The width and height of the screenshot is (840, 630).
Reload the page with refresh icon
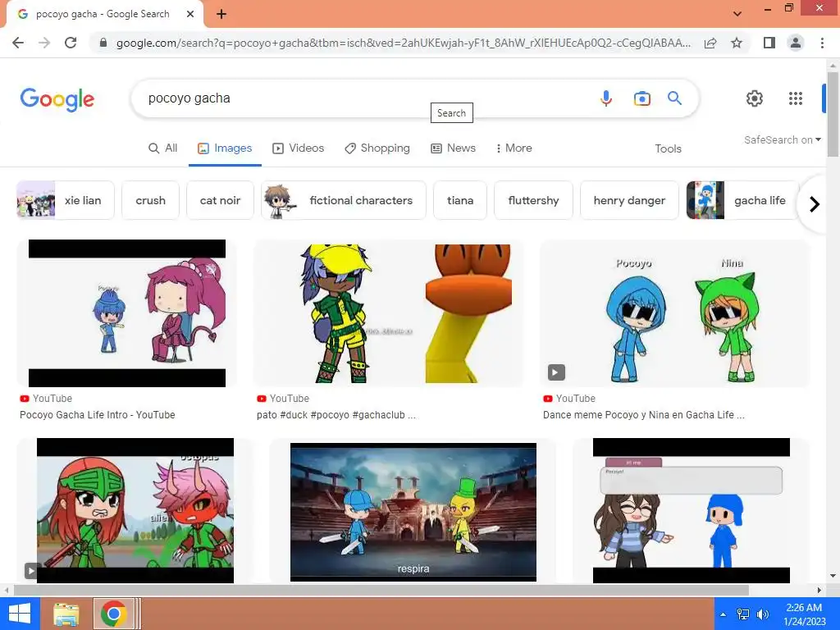(71, 43)
